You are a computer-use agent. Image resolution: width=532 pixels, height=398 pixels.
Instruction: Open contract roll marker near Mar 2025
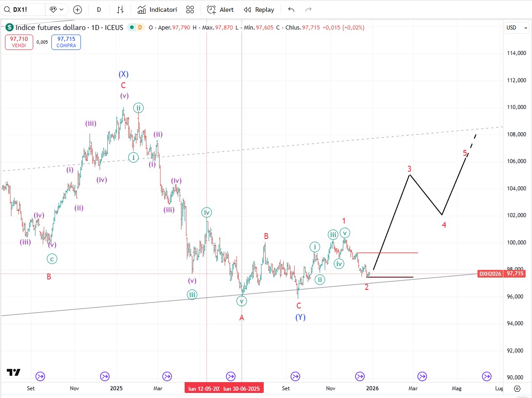click(x=167, y=376)
